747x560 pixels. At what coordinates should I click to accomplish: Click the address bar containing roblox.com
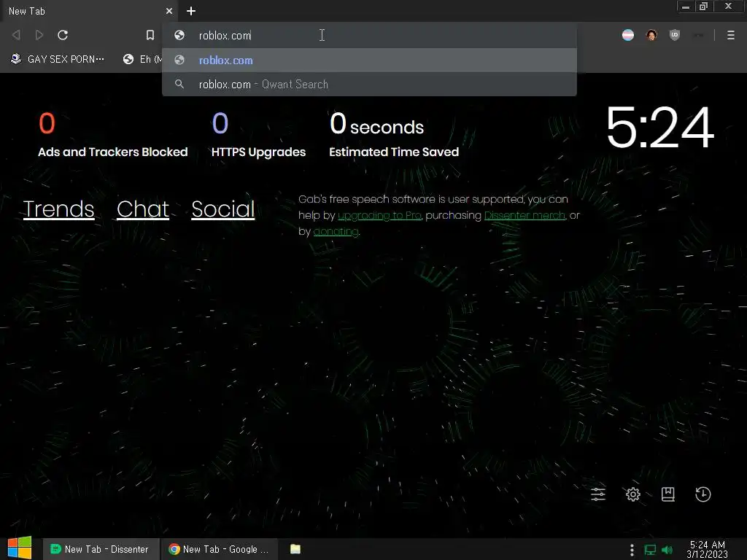coord(369,35)
